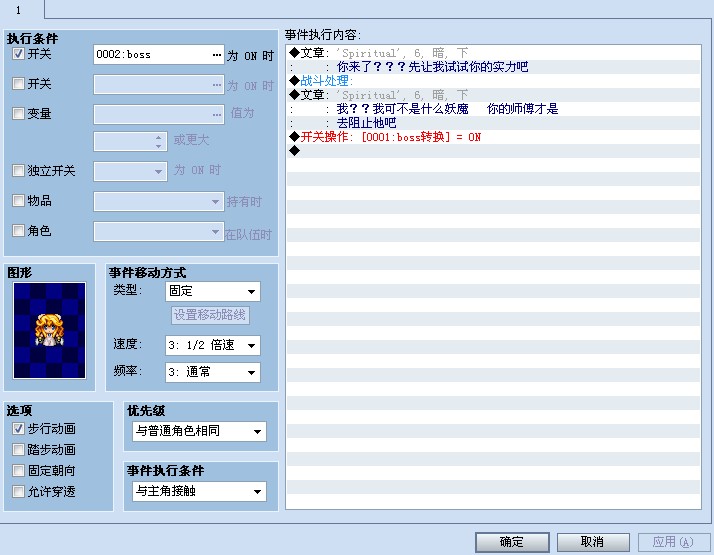Open the disabled 物品 dropdown
This screenshot has height=555, width=714.
[x=158, y=201]
